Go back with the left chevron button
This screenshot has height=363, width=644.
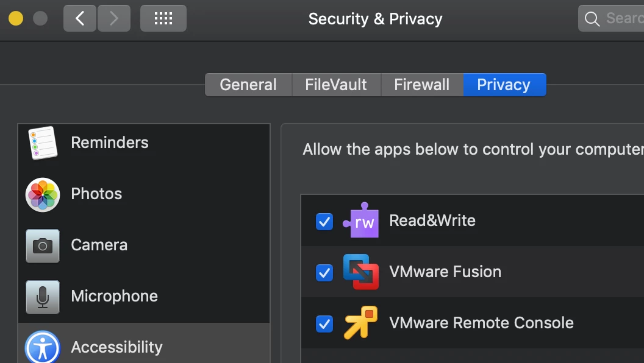80,18
